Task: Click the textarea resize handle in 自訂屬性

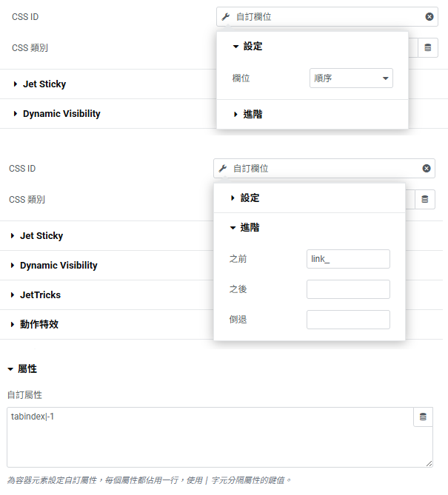Action: point(429,463)
